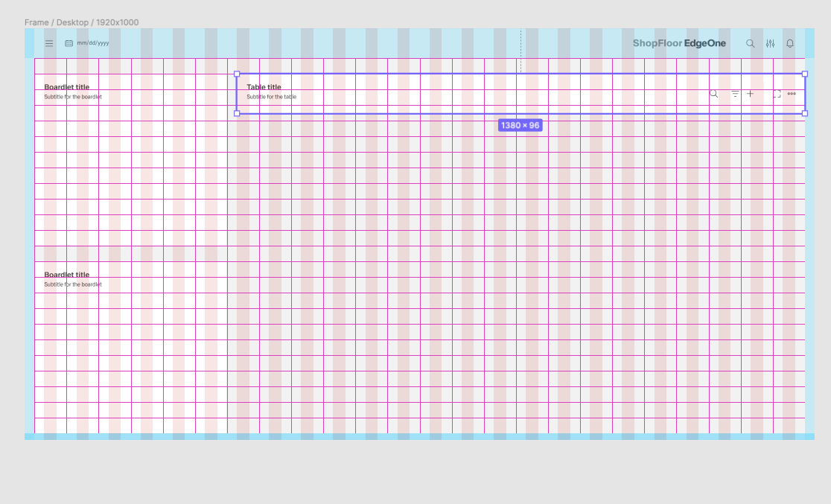Open the sliders settings icon in header
Viewport: 831px width, 504px height.
click(x=770, y=44)
